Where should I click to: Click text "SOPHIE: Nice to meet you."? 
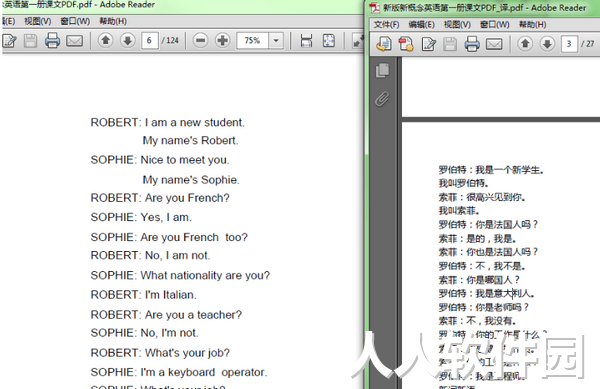(160, 160)
